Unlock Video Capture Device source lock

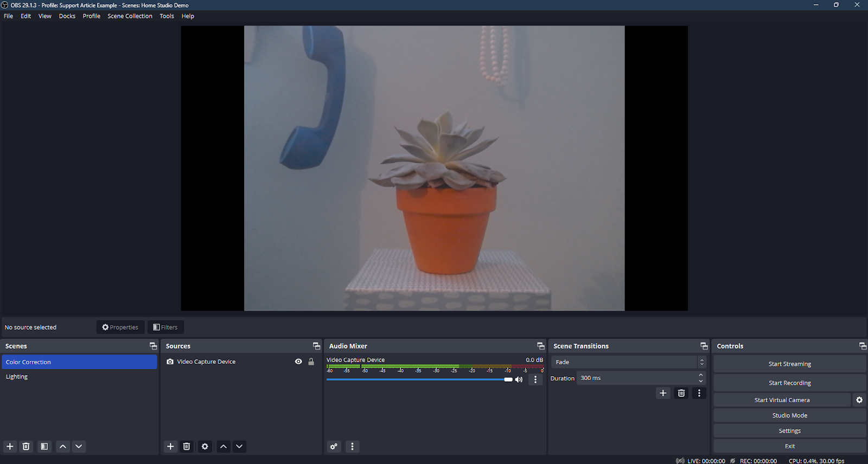pyautogui.click(x=311, y=362)
